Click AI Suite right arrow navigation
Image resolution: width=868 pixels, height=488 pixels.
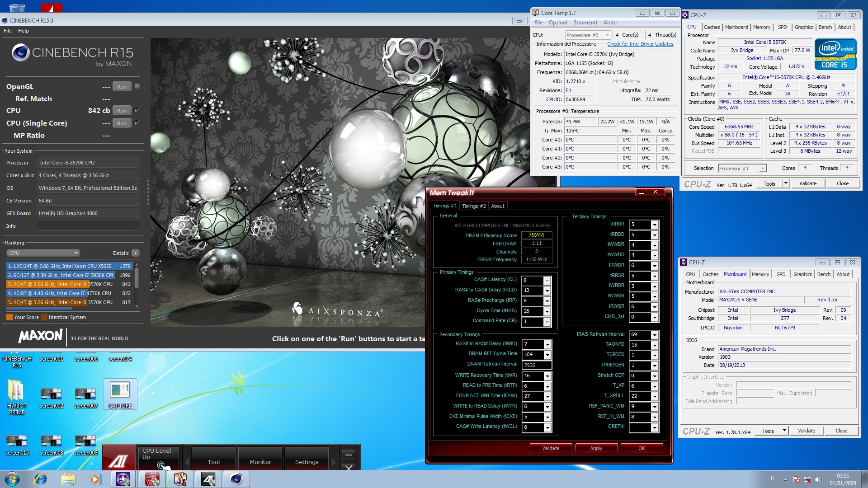tap(334, 462)
